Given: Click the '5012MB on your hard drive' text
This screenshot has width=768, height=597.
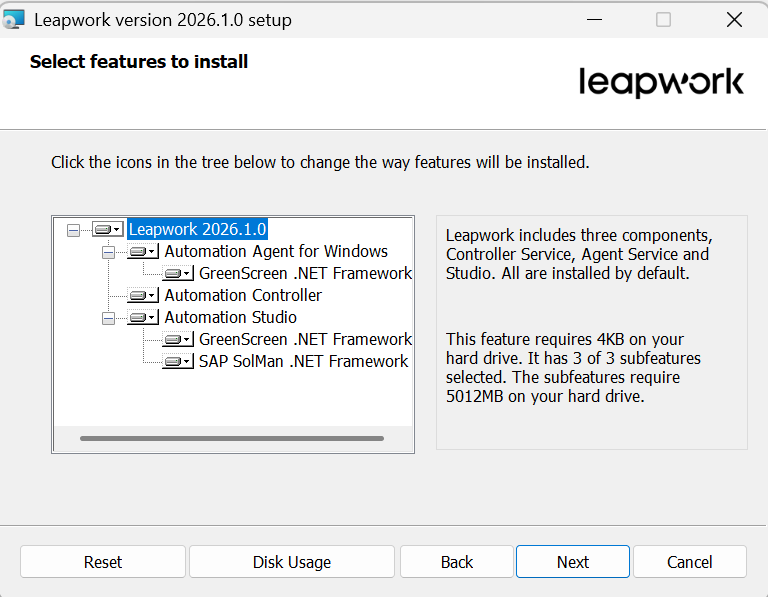Looking at the screenshot, I should (x=545, y=396).
